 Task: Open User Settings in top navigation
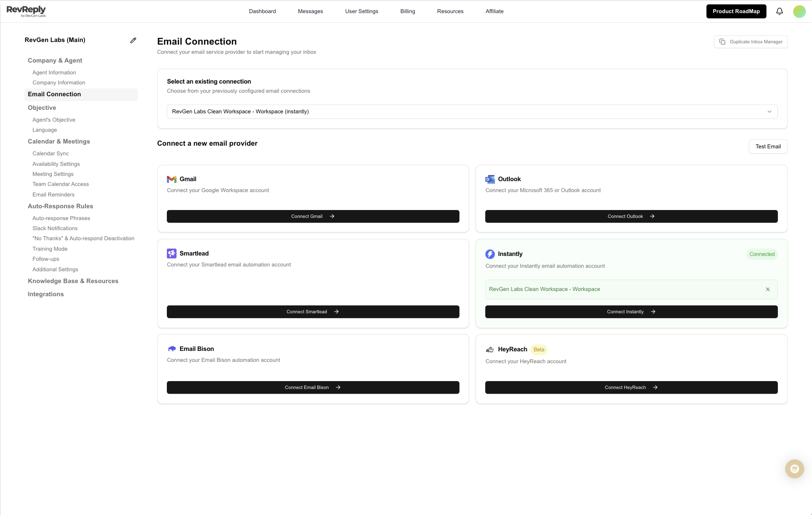tap(362, 11)
